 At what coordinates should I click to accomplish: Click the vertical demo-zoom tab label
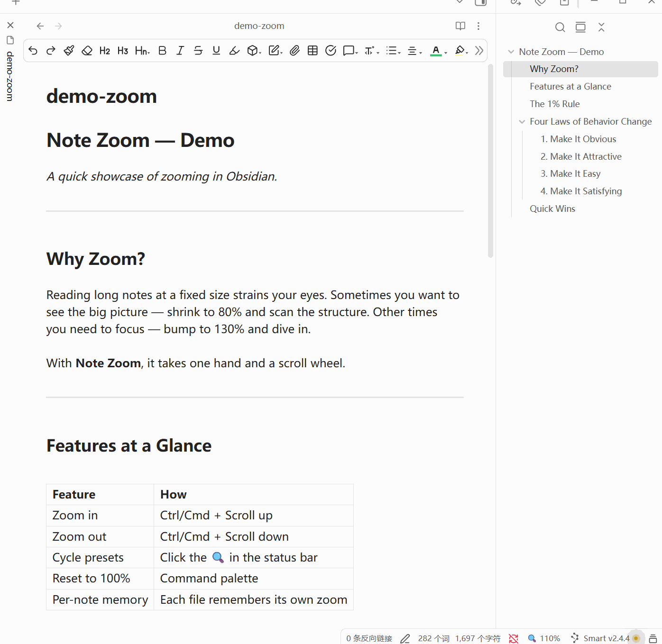10,76
